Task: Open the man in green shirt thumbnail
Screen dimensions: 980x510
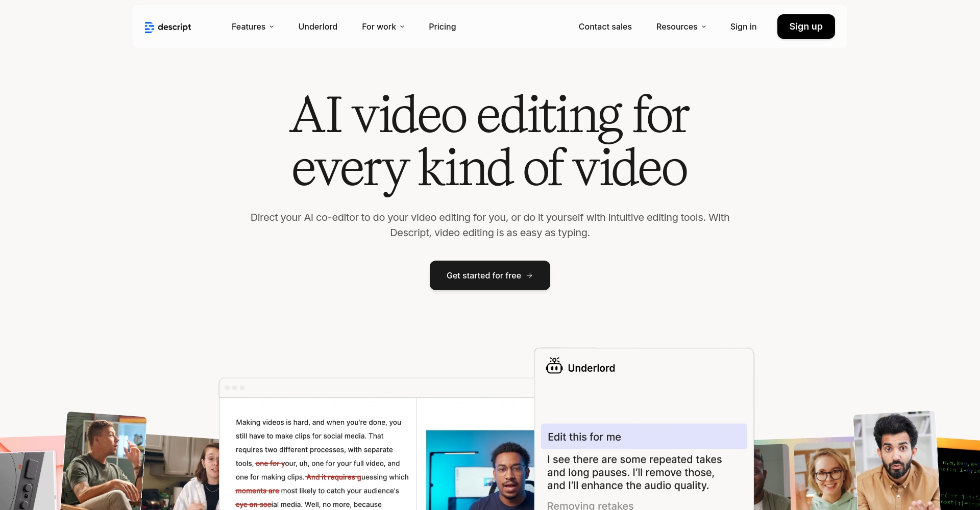Action: (104, 462)
